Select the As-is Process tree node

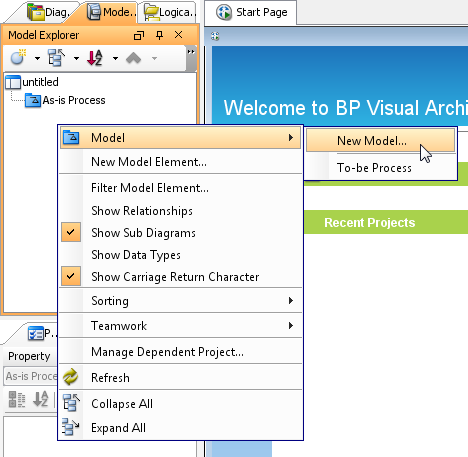pos(66,100)
